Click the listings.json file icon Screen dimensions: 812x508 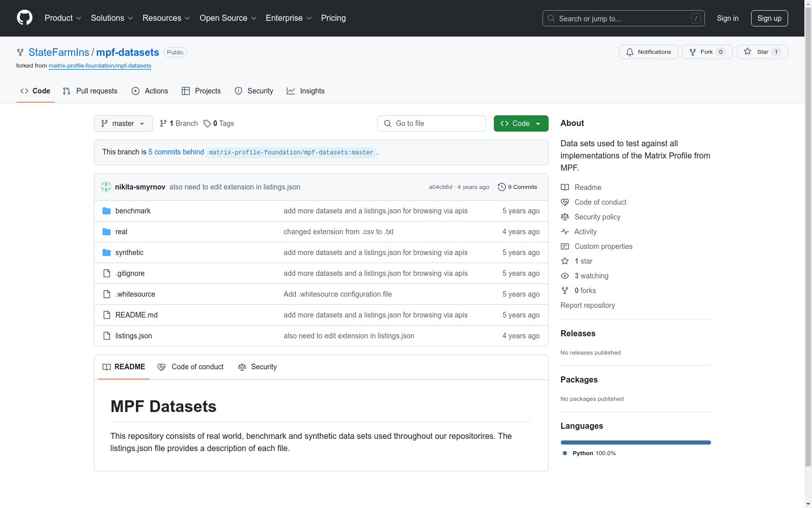tap(107, 336)
